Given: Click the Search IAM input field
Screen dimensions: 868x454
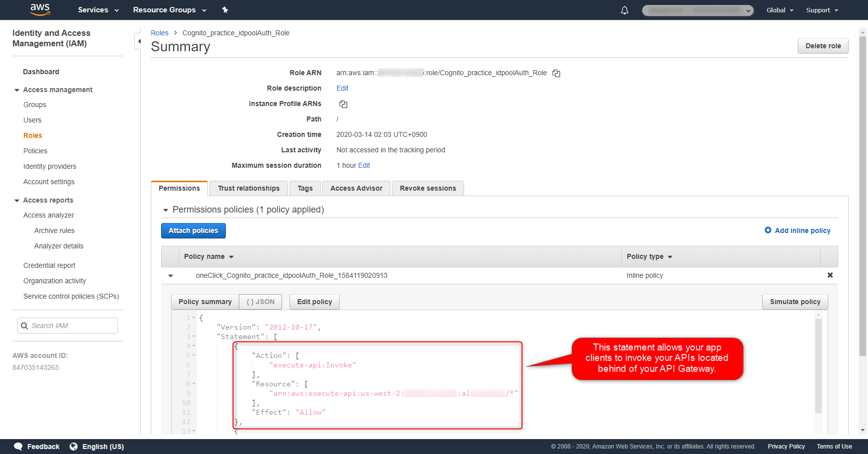Looking at the screenshot, I should [x=68, y=326].
